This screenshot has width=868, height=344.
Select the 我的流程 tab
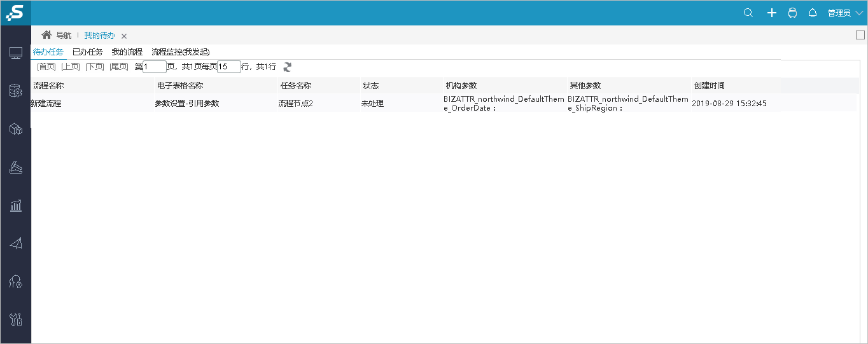point(127,52)
